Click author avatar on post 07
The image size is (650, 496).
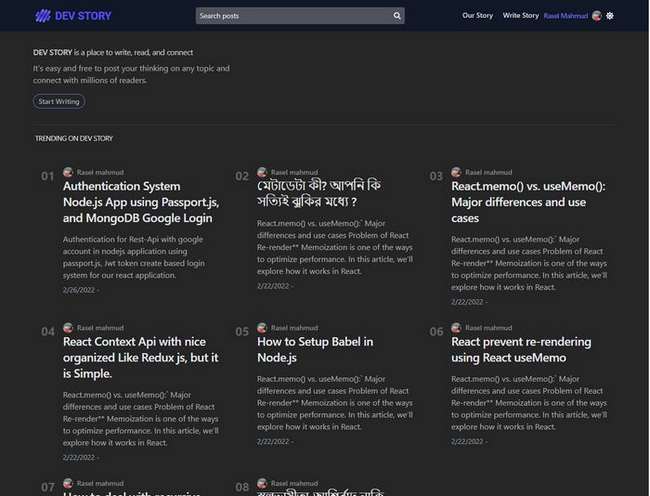click(68, 483)
